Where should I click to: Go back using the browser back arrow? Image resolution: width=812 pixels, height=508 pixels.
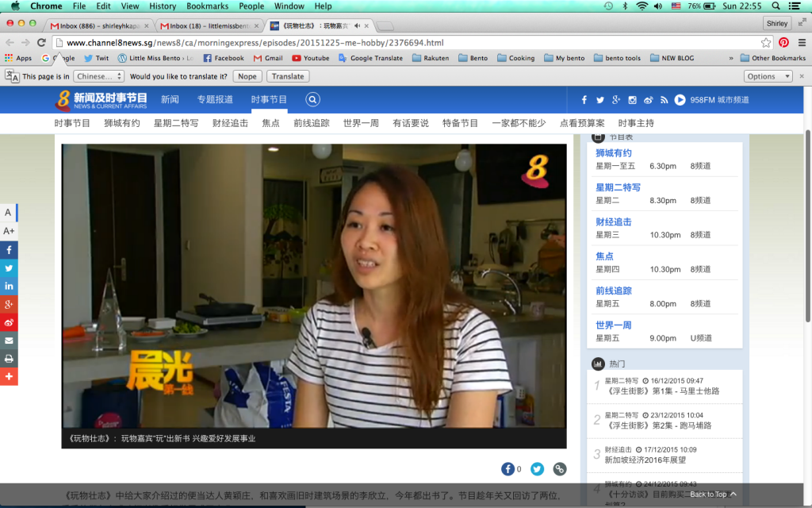coord(10,43)
